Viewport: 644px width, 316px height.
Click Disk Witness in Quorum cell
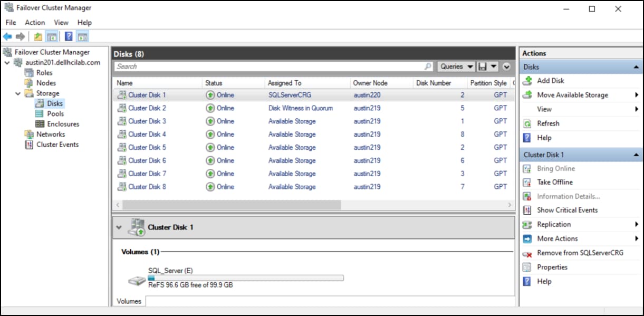coord(301,108)
